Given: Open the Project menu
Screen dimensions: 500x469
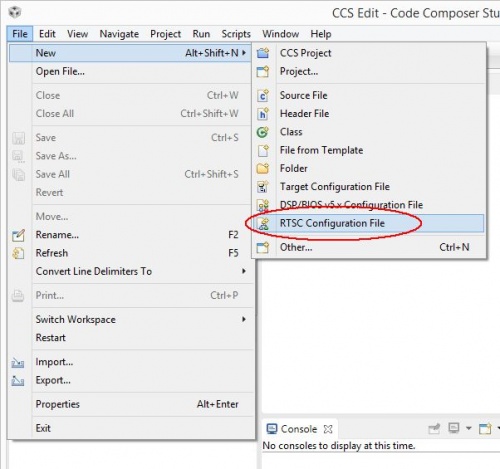Looking at the screenshot, I should [165, 34].
